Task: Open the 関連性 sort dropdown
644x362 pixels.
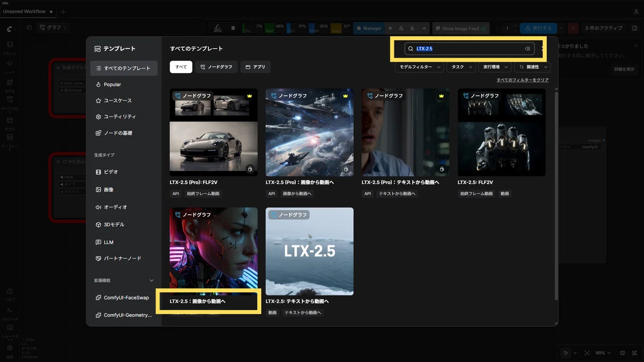Action: (x=532, y=67)
